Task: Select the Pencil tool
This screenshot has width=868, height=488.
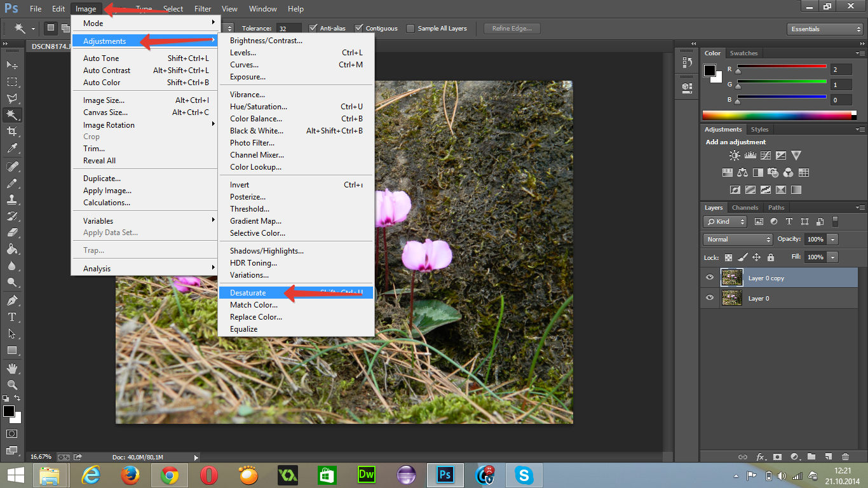Action: [x=12, y=183]
